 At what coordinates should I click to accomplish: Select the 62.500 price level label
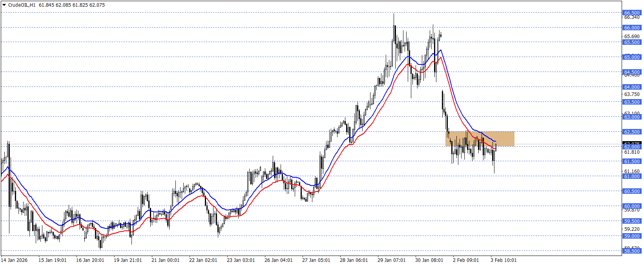(x=632, y=132)
